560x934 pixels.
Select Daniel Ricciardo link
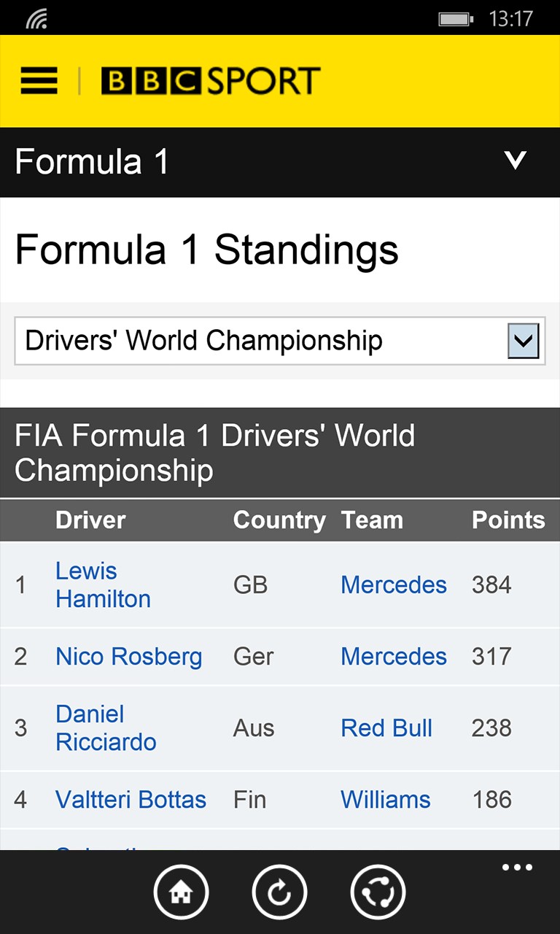(x=106, y=727)
